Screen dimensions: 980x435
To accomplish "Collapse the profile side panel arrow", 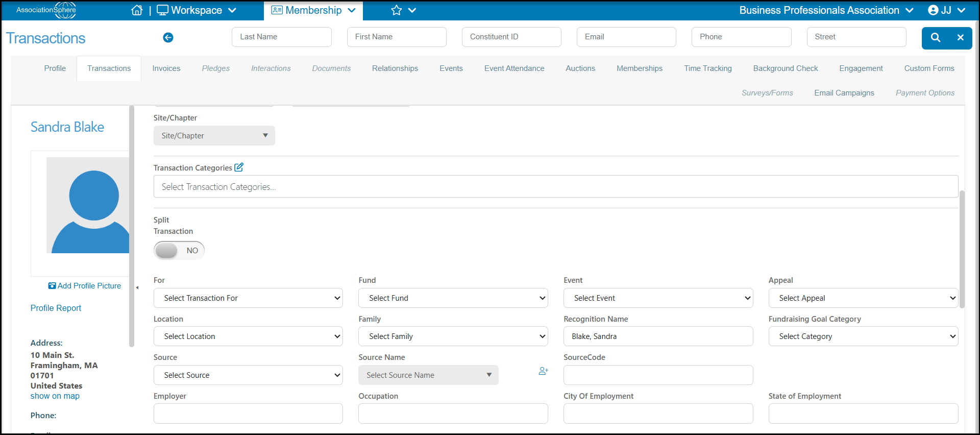I will (x=137, y=287).
